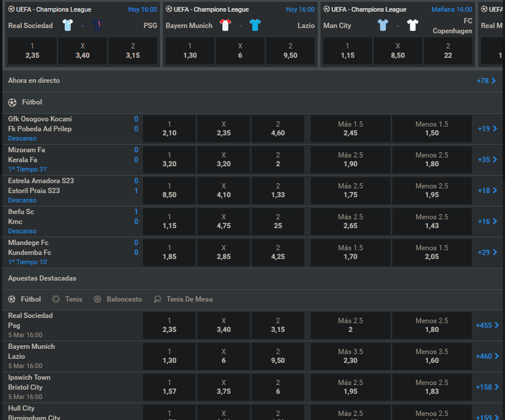Screen dimensions: 505x420
Task: Click Real Sociedad's striped jersey icon
Action: coord(68,25)
